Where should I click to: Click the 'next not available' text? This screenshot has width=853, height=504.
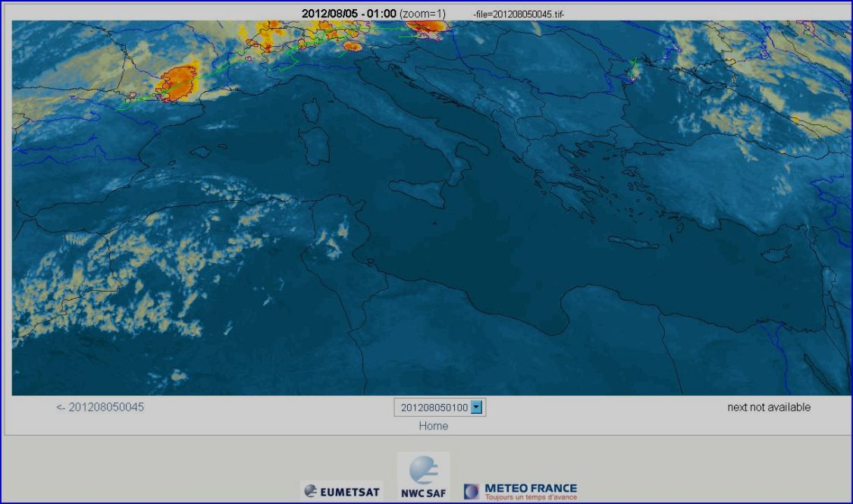tap(769, 407)
